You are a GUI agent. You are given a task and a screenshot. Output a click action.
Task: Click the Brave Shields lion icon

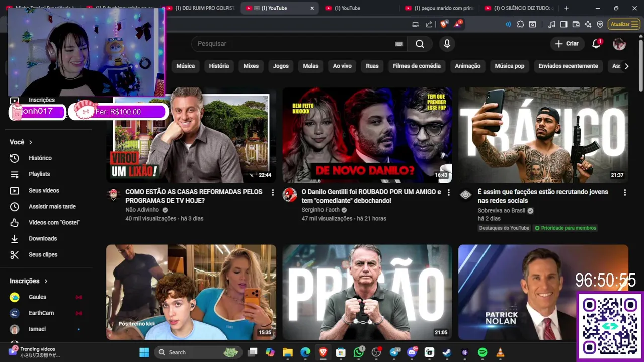tap(444, 24)
